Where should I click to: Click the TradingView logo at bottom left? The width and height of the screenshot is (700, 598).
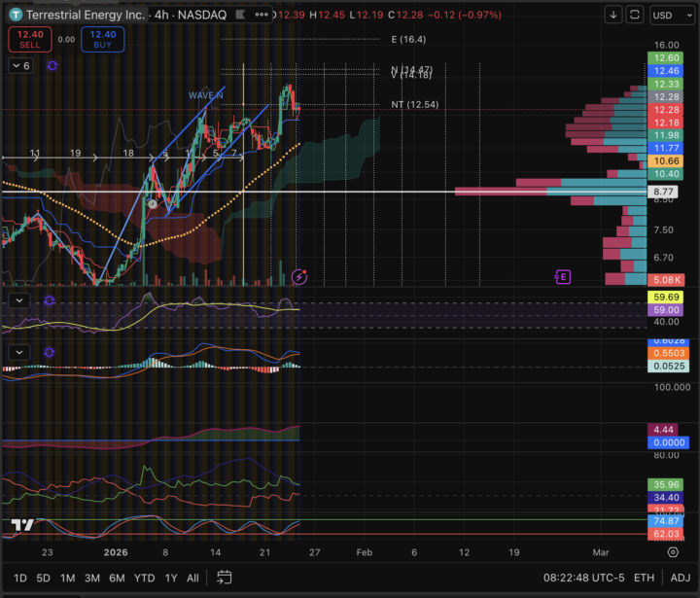[x=22, y=524]
